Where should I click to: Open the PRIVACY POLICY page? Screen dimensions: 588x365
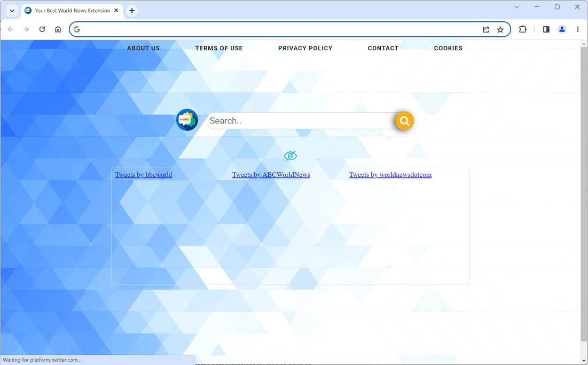point(305,48)
